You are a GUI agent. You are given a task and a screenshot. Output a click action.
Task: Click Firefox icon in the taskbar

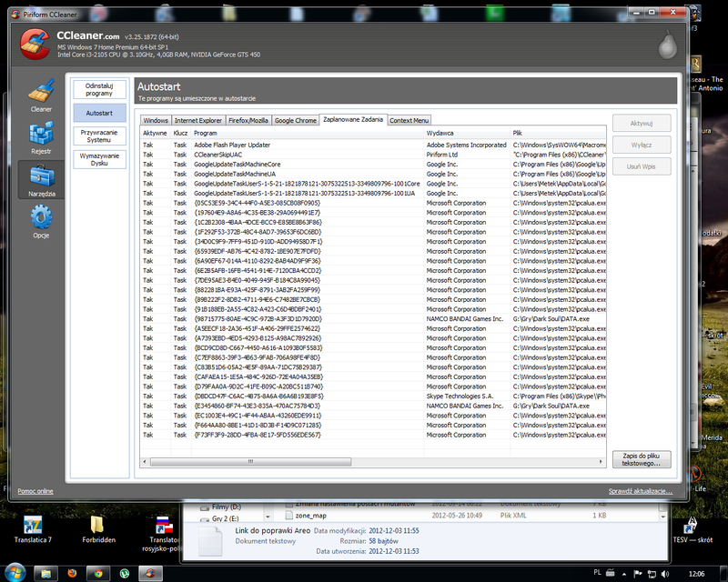pos(73,573)
